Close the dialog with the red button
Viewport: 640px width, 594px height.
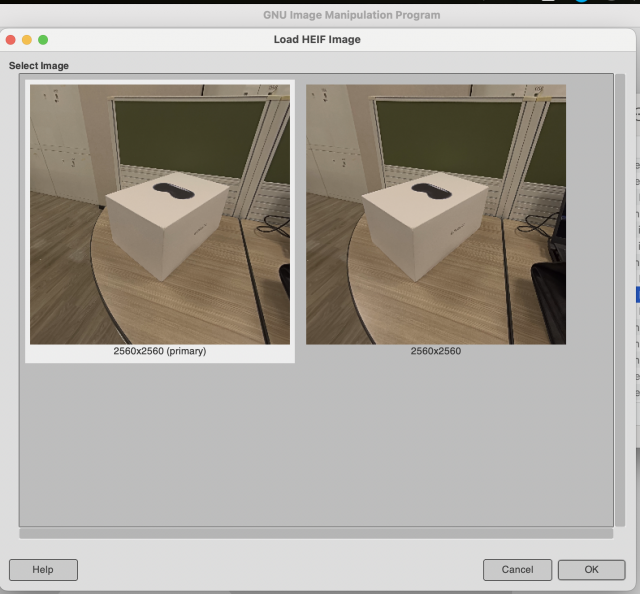tap(11, 40)
